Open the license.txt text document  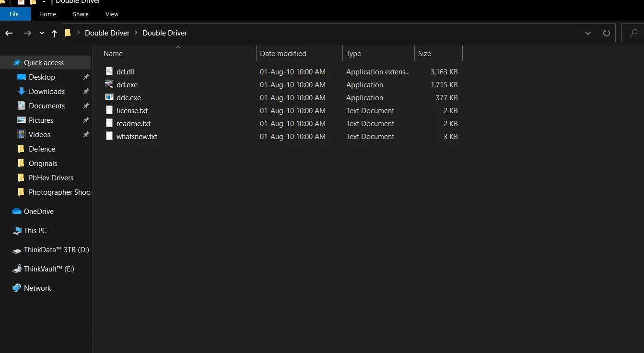[x=133, y=110]
